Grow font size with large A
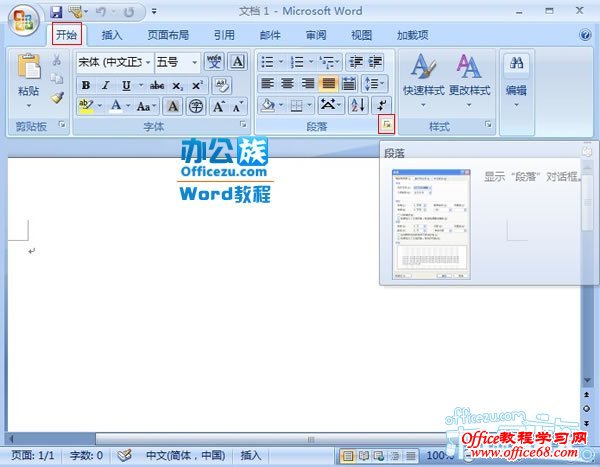This screenshot has width=600, height=467. (219, 106)
